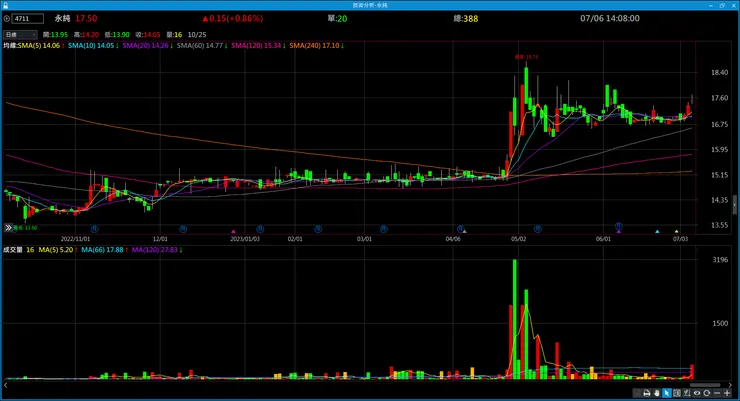Select the hand pan tool
Viewport: 740px width, 401px height.
pos(656,393)
